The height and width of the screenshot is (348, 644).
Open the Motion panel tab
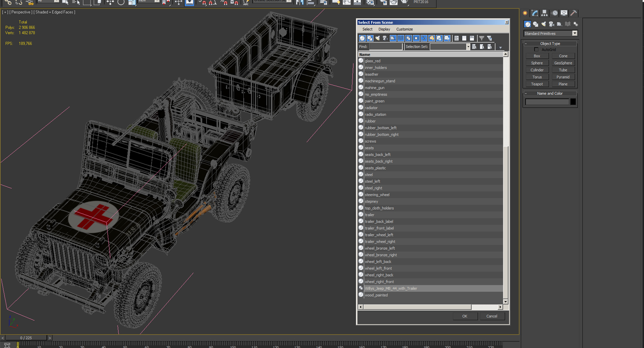[554, 13]
